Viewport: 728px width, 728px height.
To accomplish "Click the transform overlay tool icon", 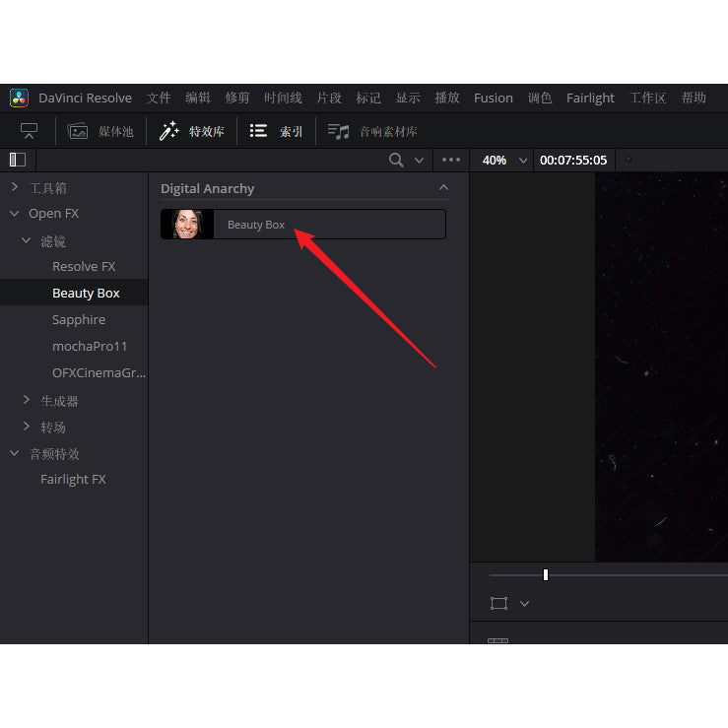I will click(x=498, y=603).
